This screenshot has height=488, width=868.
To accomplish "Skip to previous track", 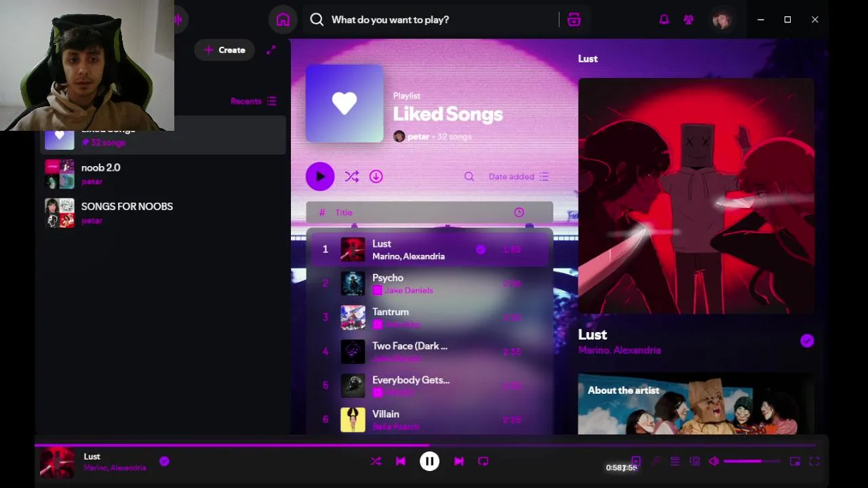I will [x=400, y=462].
